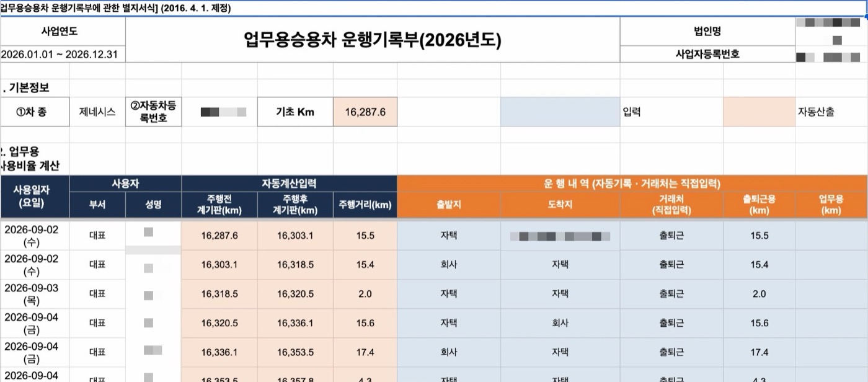868x382 pixels.
Task: Select the 도착지 column header
Action: pyautogui.click(x=560, y=205)
